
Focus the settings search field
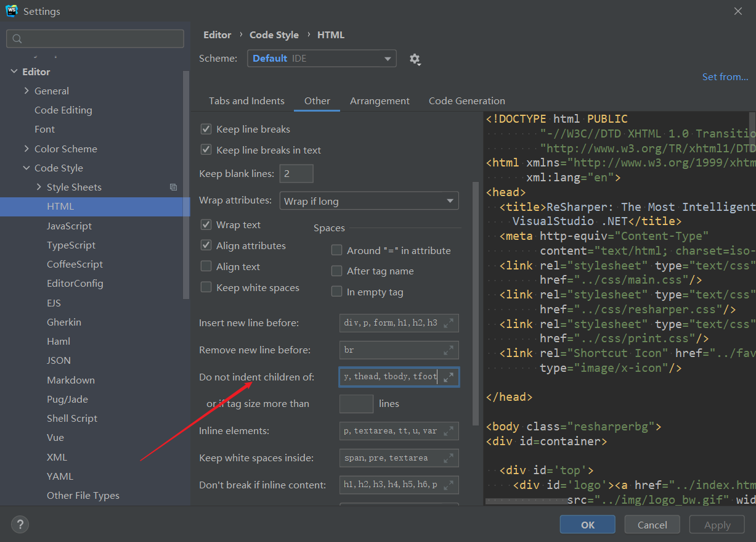[95, 39]
